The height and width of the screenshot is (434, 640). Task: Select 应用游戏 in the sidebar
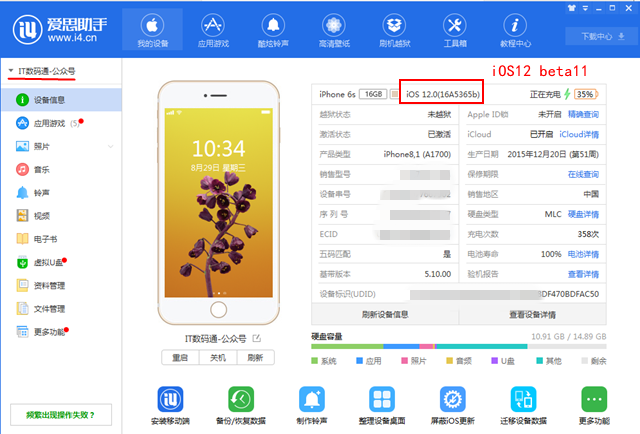[62, 123]
